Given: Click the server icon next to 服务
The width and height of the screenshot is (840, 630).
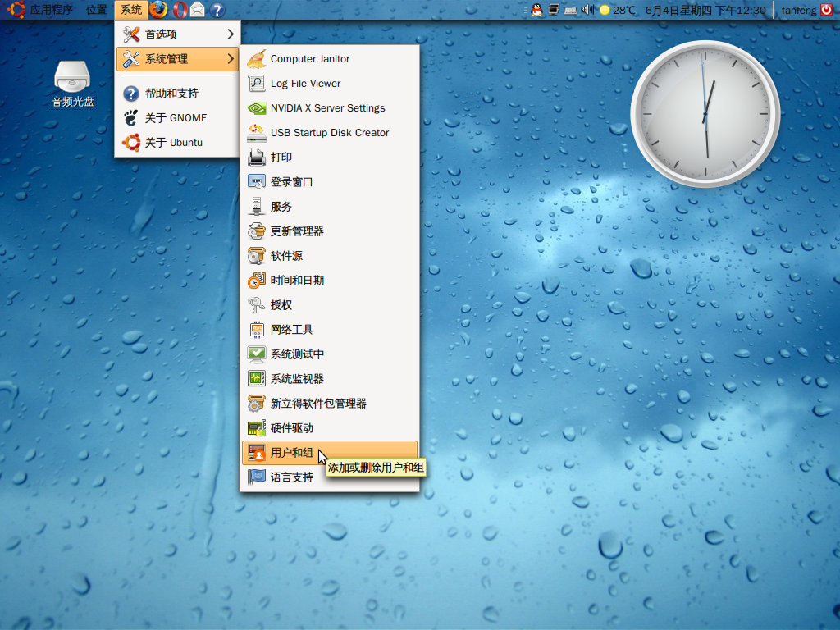Looking at the screenshot, I should coord(257,207).
